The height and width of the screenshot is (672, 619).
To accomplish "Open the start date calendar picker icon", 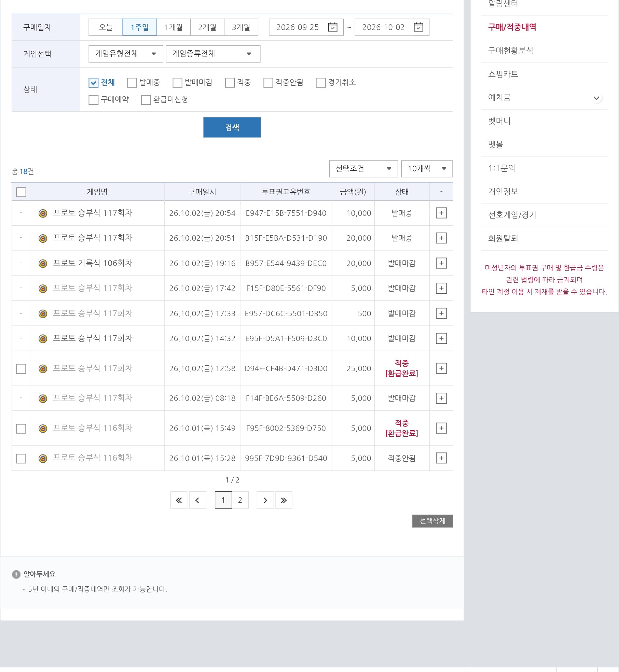I will click(332, 27).
